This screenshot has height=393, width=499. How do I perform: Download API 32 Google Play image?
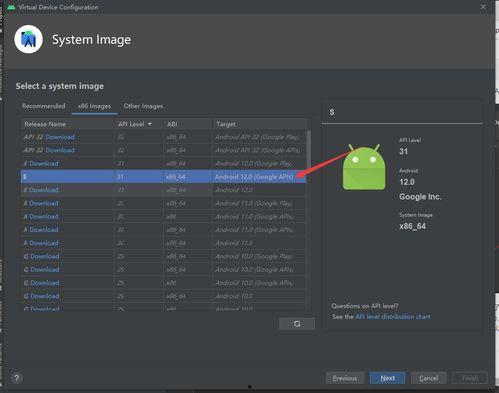point(60,137)
